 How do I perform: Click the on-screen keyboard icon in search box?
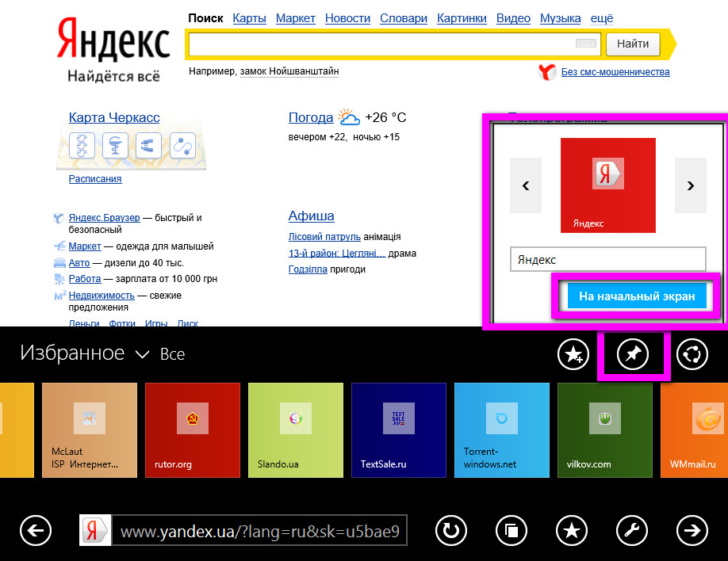(x=586, y=44)
